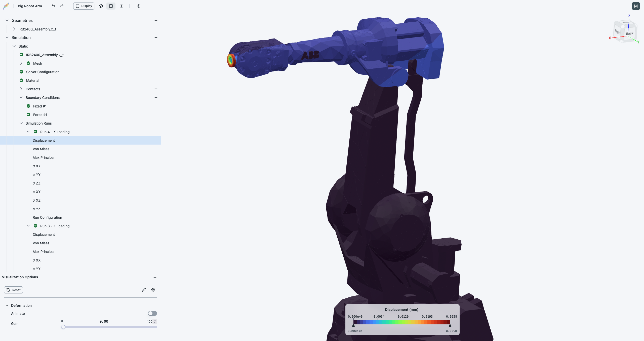The image size is (644, 341).
Task: Add a new Simulation Run with the plus button
Action: (156, 123)
